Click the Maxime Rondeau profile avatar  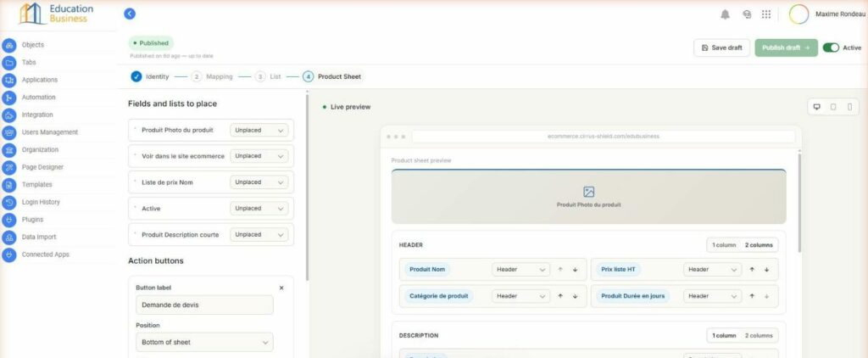[798, 14]
